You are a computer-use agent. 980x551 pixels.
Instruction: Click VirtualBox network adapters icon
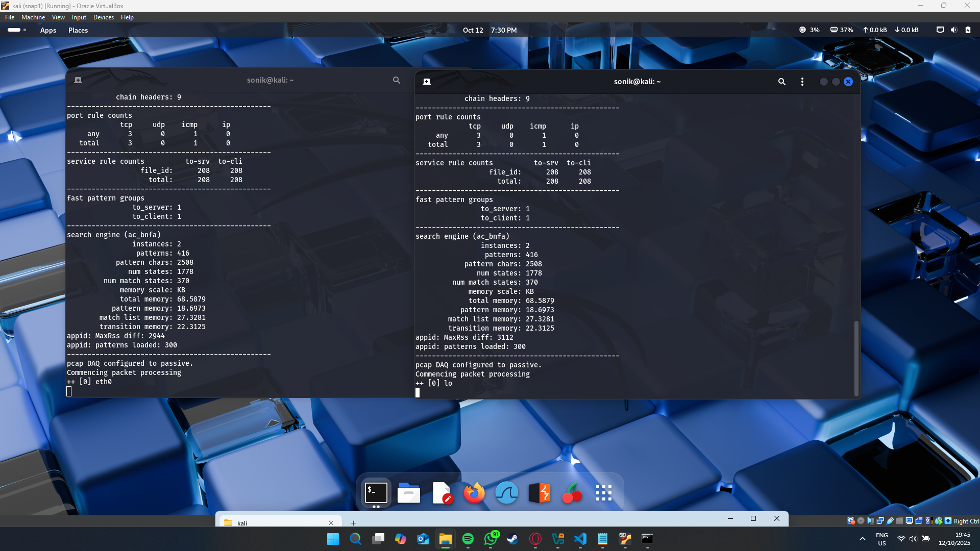point(880,521)
